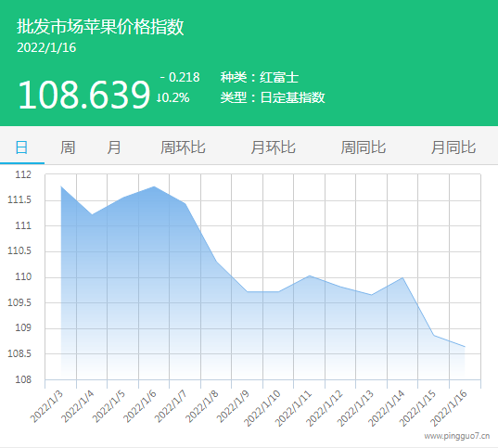Open the 周同比 tab
Image resolution: width=498 pixels, height=448 pixels.
363,147
